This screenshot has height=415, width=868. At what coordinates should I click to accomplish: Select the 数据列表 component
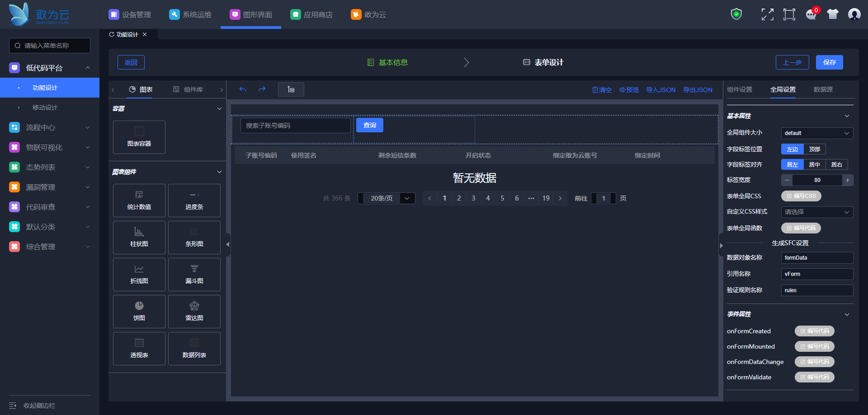click(x=194, y=349)
